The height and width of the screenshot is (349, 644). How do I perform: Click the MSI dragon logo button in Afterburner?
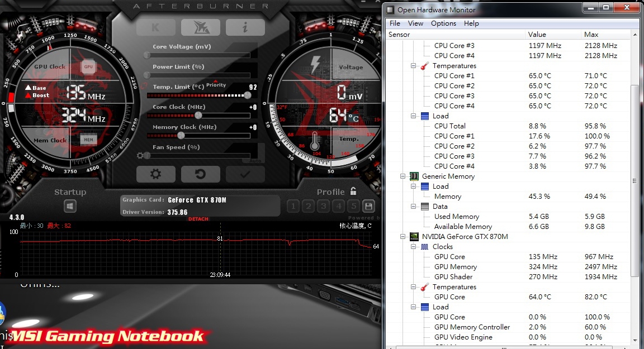pos(201,27)
